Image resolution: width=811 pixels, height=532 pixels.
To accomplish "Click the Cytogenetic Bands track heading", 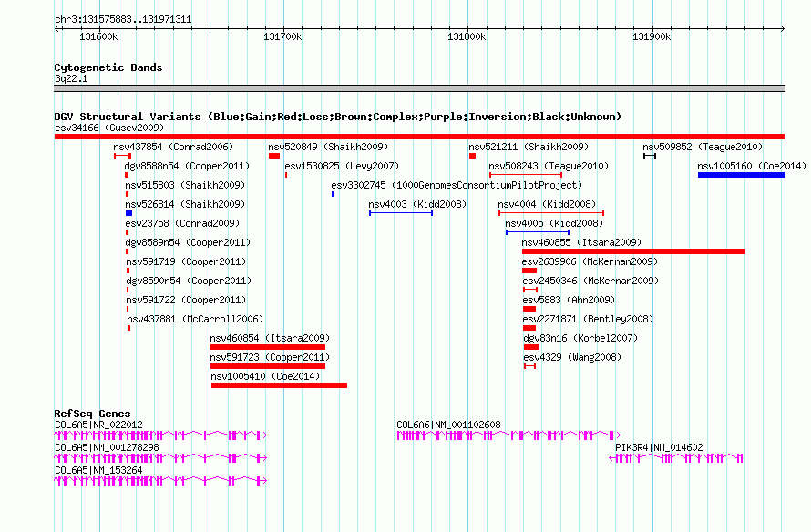I will tap(108, 67).
